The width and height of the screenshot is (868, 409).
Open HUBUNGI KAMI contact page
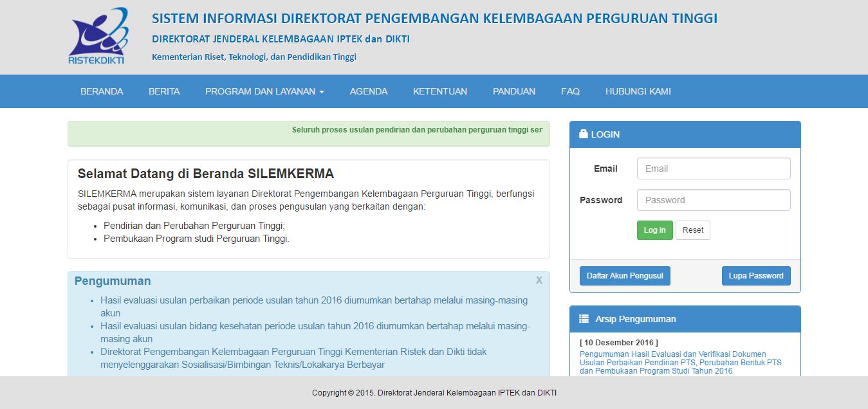[x=638, y=91]
